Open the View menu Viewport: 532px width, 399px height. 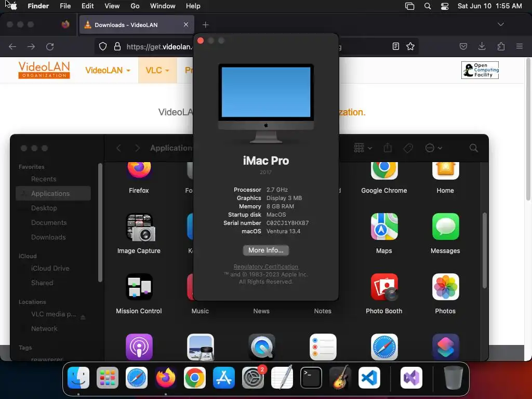click(112, 6)
